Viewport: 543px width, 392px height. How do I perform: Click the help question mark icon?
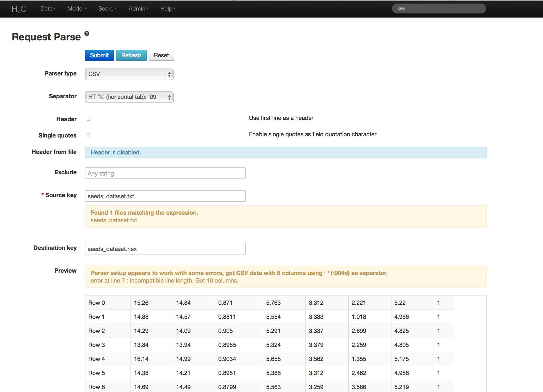[x=87, y=33]
